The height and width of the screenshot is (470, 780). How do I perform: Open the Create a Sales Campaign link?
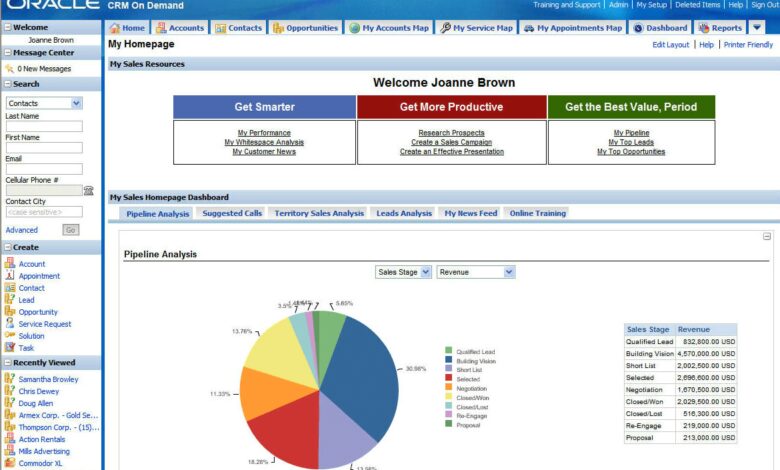click(451, 142)
